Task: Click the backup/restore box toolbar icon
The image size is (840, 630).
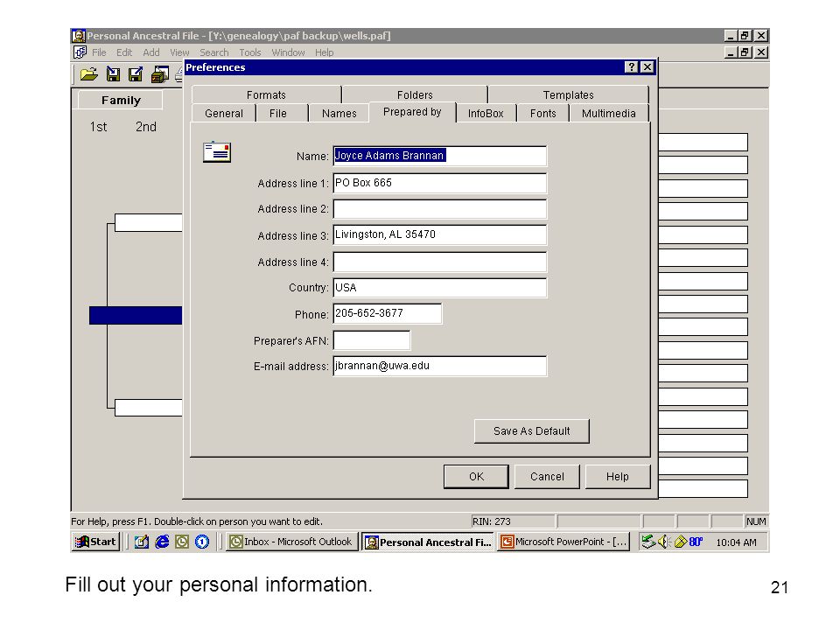Action: coord(159,74)
